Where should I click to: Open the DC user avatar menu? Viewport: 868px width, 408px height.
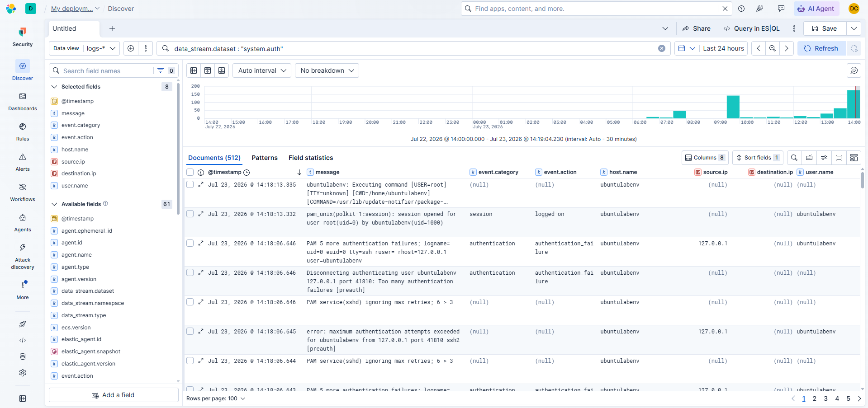tap(854, 9)
